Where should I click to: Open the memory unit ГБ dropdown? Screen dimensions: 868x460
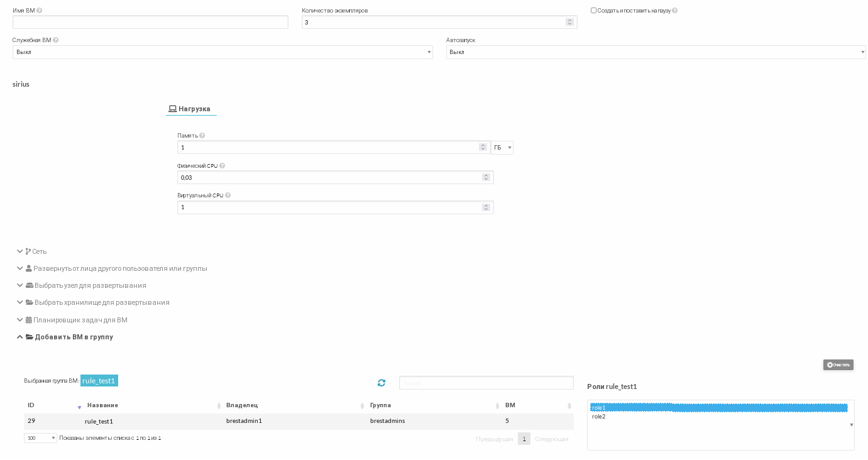pos(502,148)
